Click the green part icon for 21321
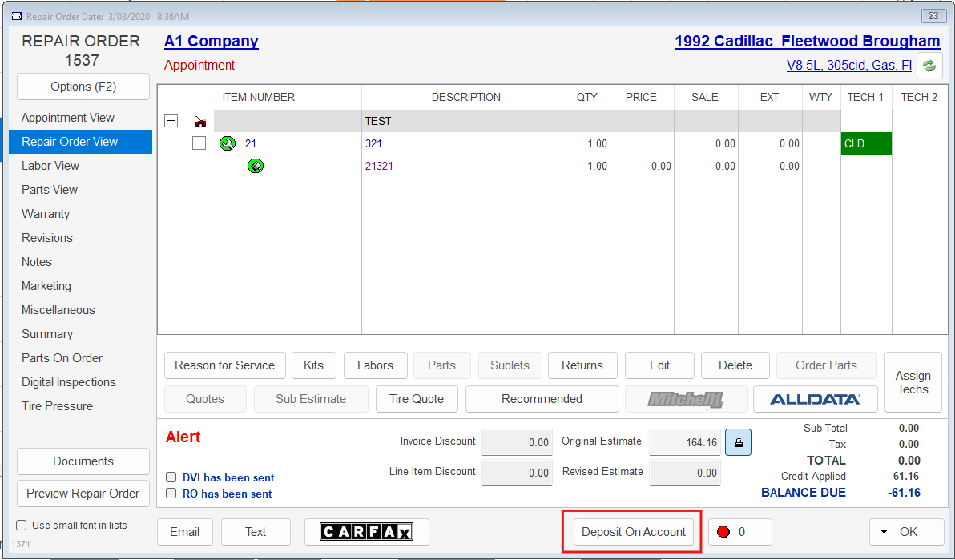This screenshot has height=560, width=955. 256,166
